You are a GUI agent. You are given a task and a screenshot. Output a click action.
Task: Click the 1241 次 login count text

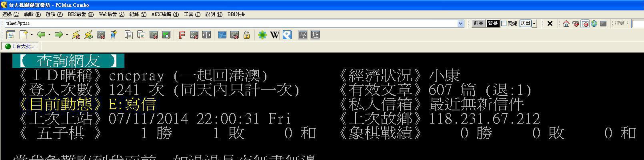tap(136, 90)
